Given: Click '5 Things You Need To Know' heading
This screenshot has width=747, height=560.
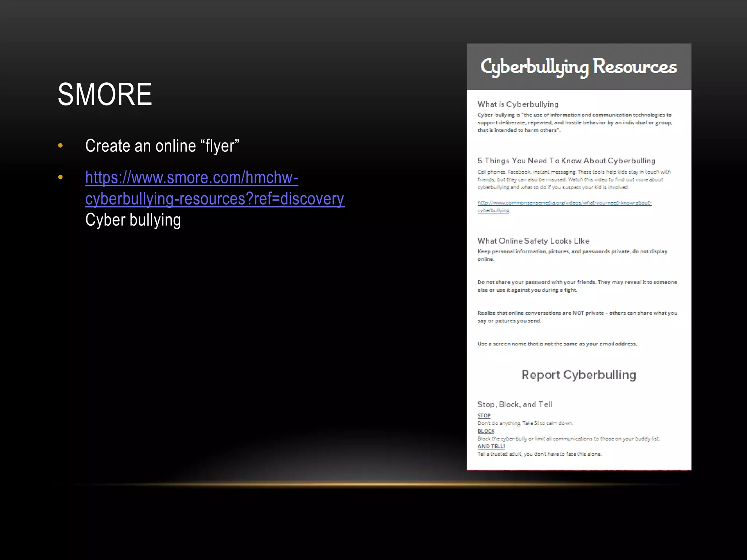Looking at the screenshot, I should 566,161.
